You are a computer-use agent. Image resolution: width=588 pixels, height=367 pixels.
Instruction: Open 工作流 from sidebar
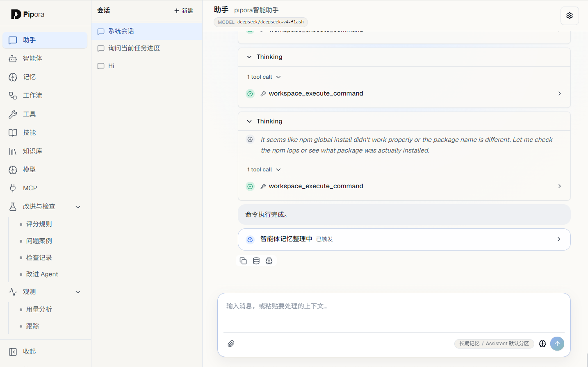tap(45, 96)
